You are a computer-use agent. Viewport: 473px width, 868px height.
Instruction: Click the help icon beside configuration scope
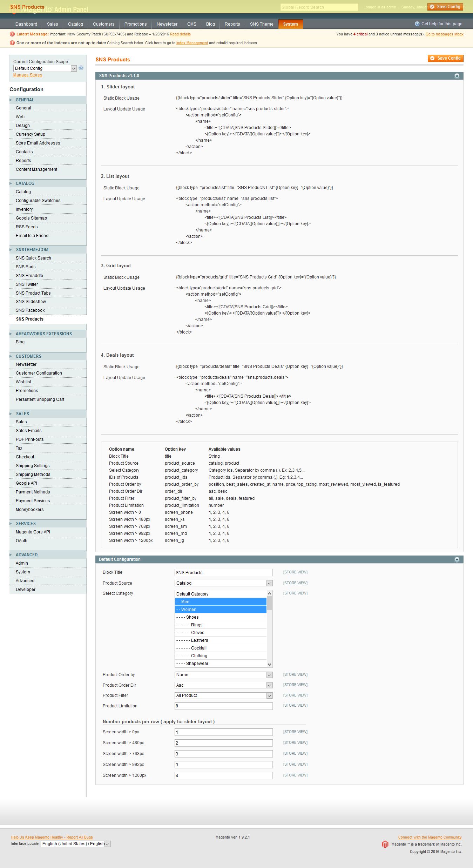pyautogui.click(x=81, y=68)
